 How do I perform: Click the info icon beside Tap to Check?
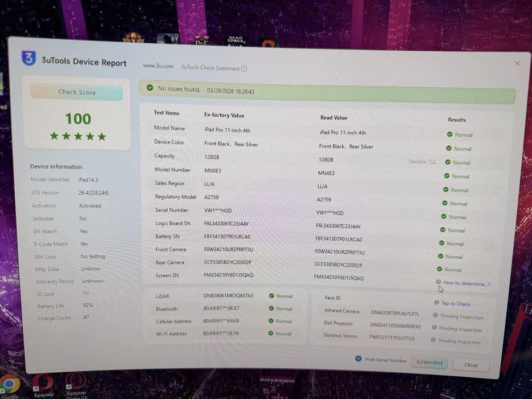[436, 302]
